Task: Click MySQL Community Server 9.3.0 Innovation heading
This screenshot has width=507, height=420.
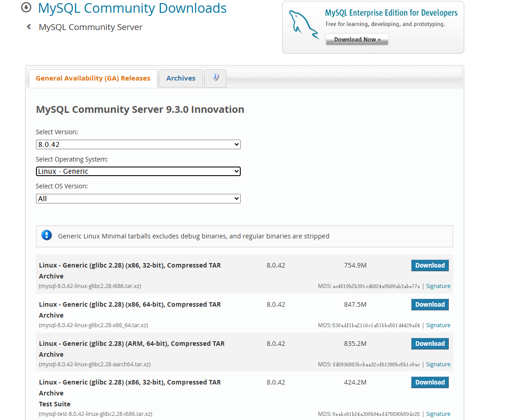Action: coord(140,109)
